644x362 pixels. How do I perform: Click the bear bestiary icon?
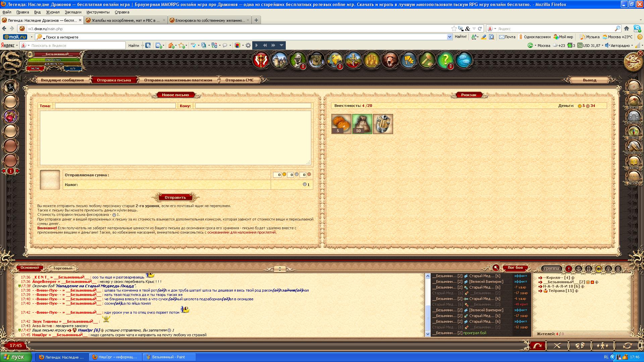point(390,60)
